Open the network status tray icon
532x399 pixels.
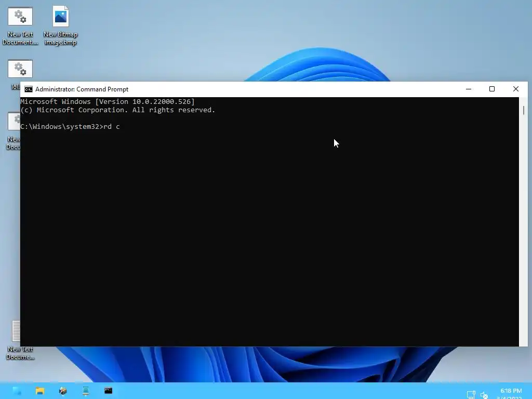click(x=471, y=395)
